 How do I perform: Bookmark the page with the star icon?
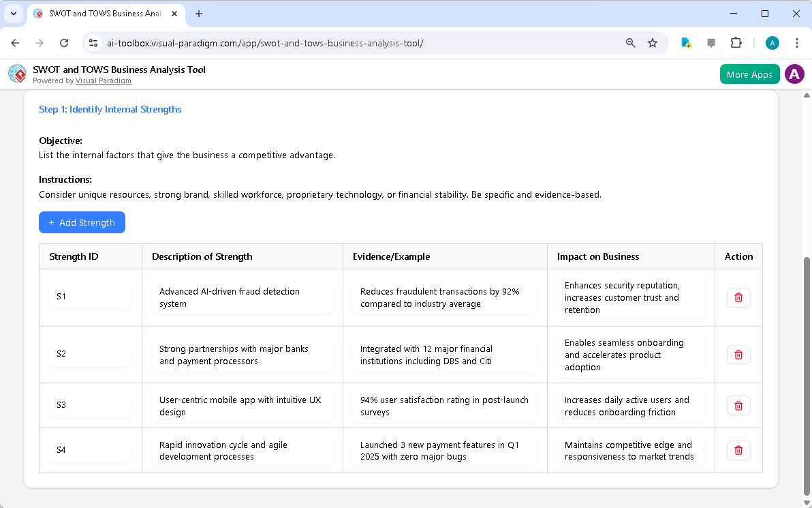click(x=653, y=42)
